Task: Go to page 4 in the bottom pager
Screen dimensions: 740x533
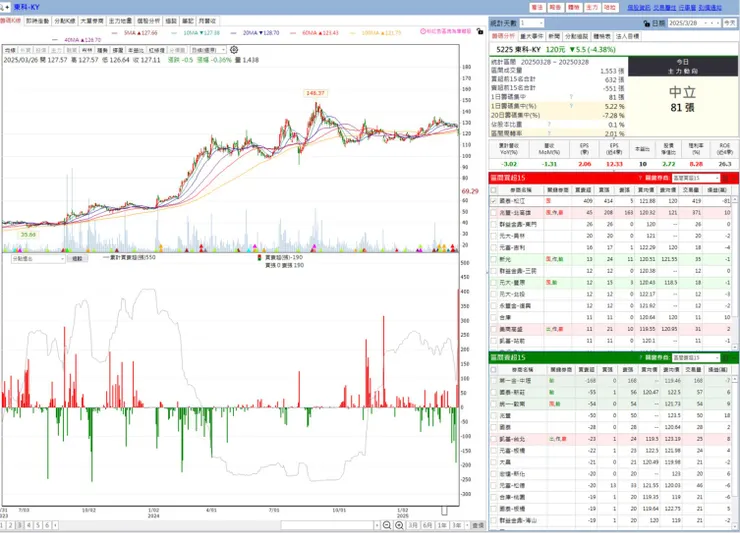Action: [x=29, y=525]
